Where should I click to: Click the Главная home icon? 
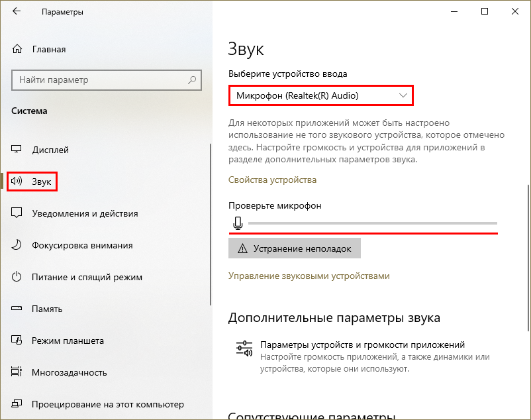click(x=17, y=49)
